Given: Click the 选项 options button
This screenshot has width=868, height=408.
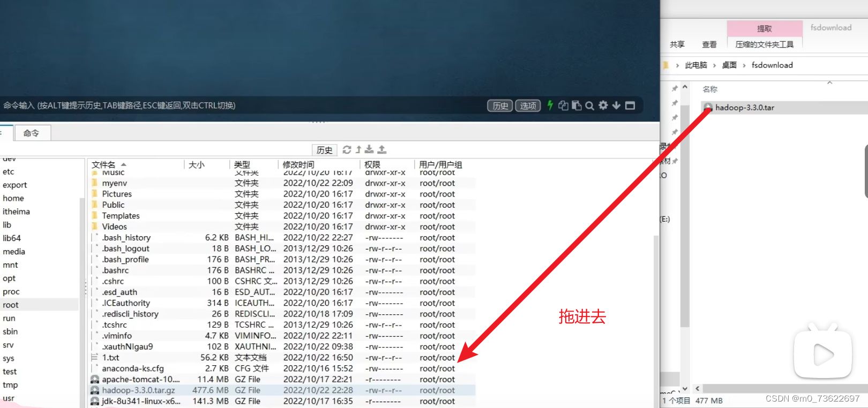Looking at the screenshot, I should 528,105.
